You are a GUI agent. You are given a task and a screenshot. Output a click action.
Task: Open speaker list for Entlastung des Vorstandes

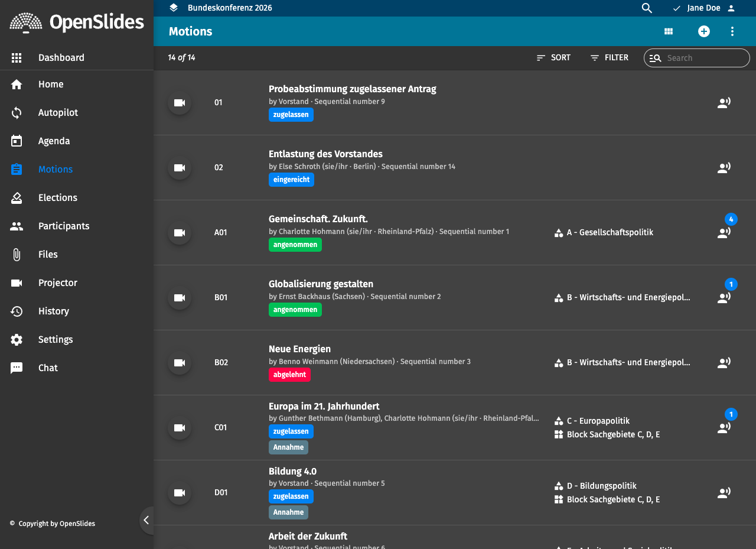724,168
